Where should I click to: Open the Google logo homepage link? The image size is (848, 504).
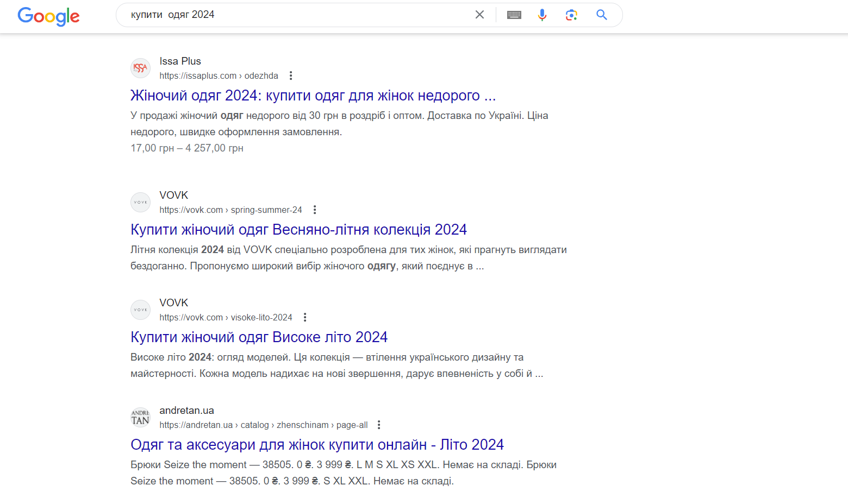tap(48, 16)
